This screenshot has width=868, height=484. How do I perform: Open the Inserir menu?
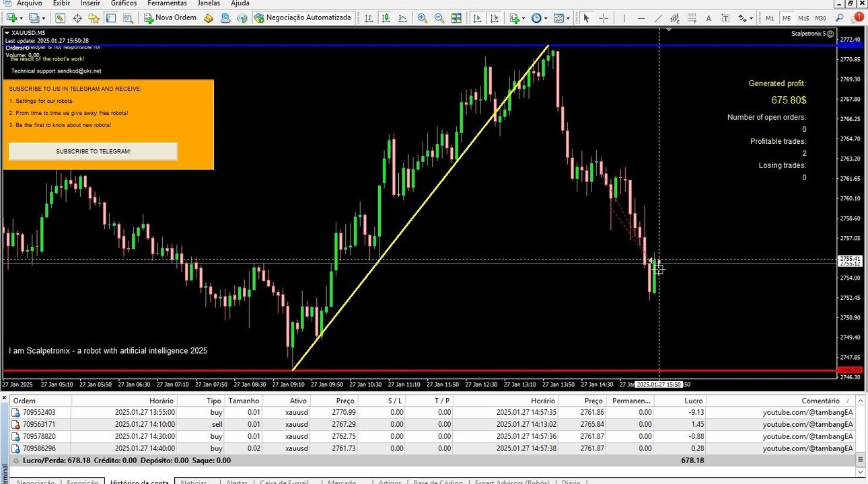click(90, 3)
